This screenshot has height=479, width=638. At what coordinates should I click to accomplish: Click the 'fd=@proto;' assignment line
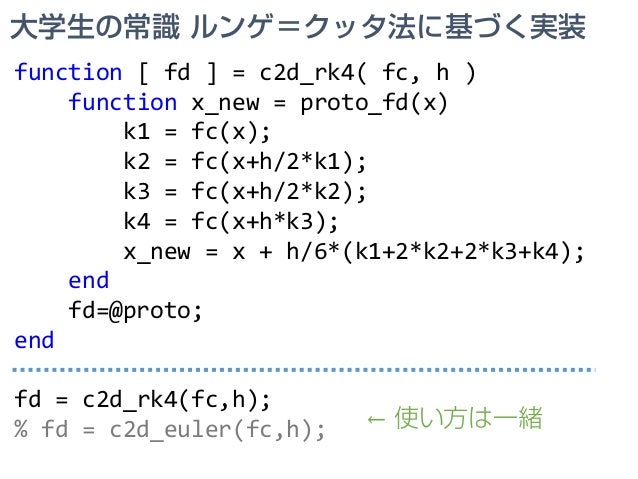[135, 311]
